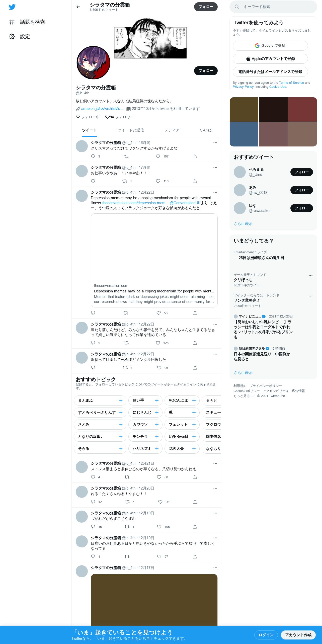This screenshot has height=644, width=322.
Task: Like the クリスマス tweet with 107 likes
Action: click(158, 156)
